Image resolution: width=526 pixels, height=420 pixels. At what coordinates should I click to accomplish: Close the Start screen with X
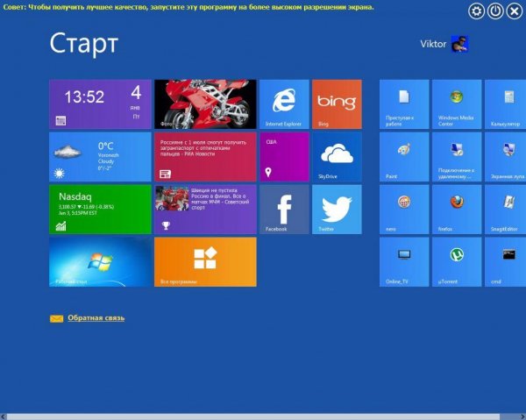[x=515, y=11]
